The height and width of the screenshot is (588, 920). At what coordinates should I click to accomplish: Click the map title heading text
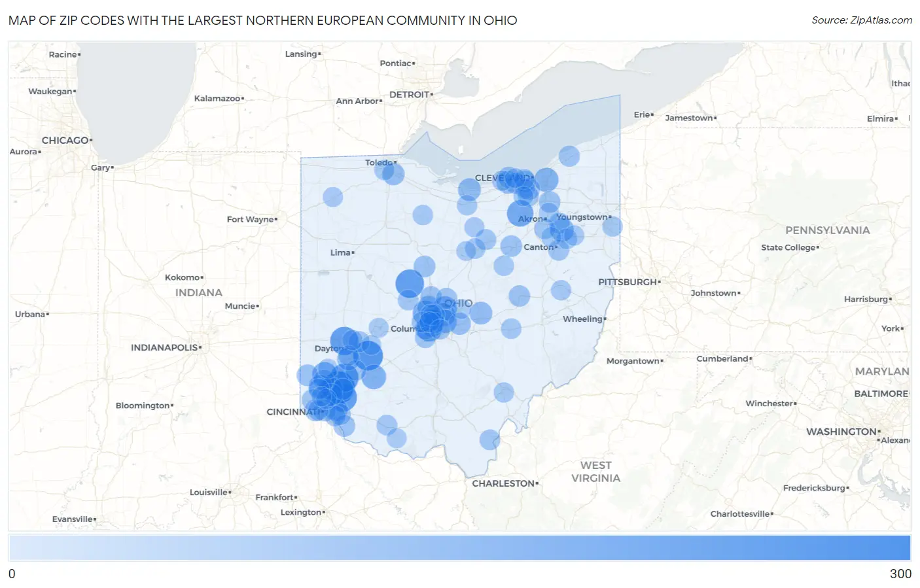262,20
